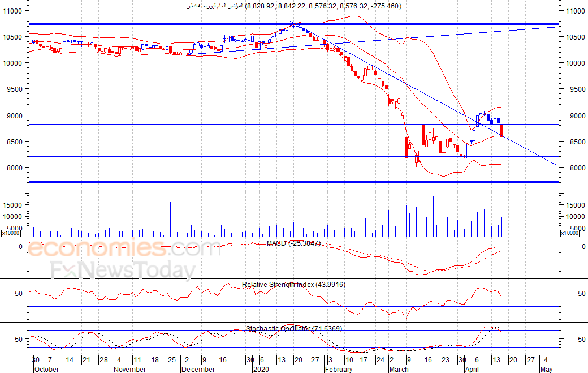Select the 8500 label on right price axis
This screenshot has height=373, width=588.
coord(577,142)
